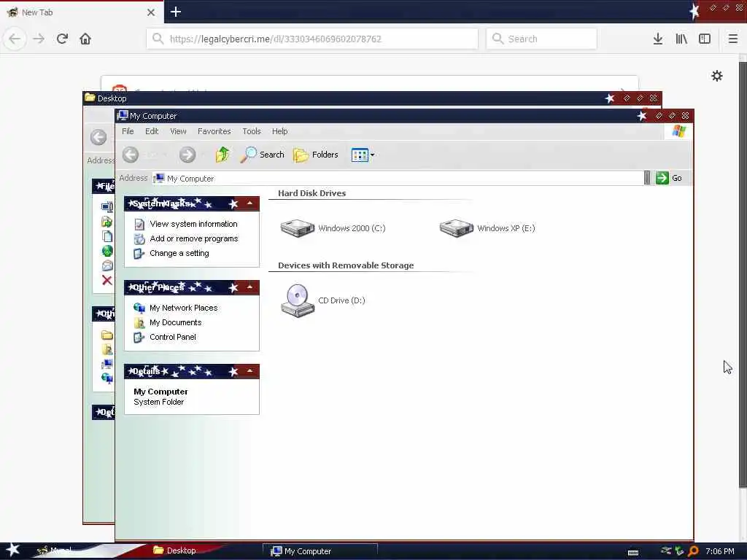747x560 pixels.
Task: Open a new browser tab
Action: click(176, 12)
